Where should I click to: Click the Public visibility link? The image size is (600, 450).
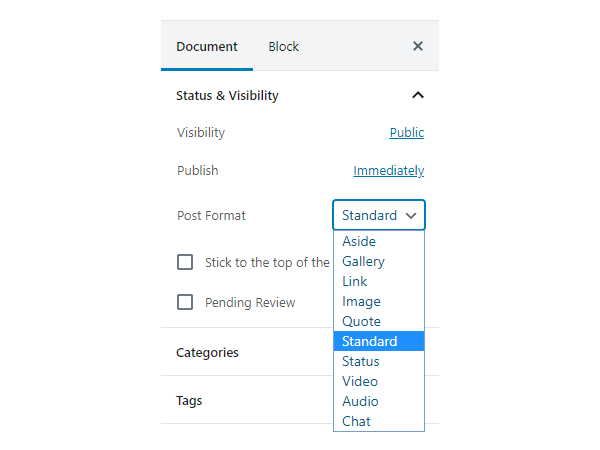pyautogui.click(x=407, y=133)
